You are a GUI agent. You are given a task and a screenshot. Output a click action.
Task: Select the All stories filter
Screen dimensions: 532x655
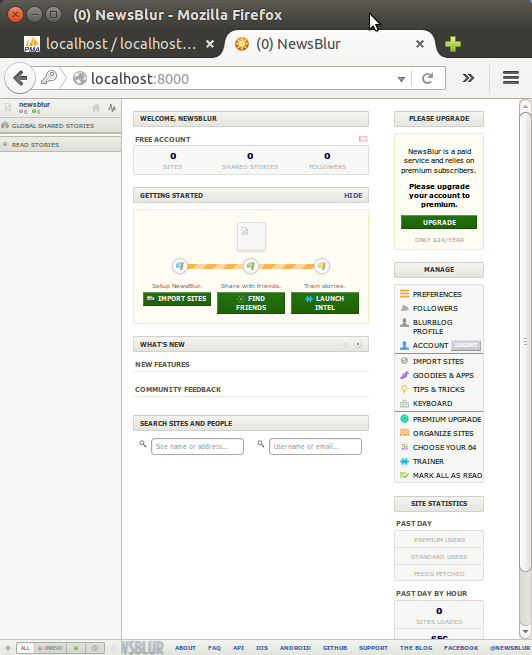pos(25,648)
